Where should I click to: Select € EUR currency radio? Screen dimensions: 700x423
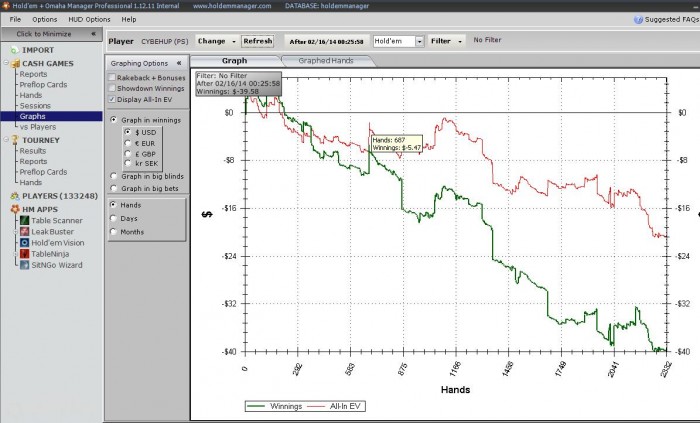pos(128,143)
